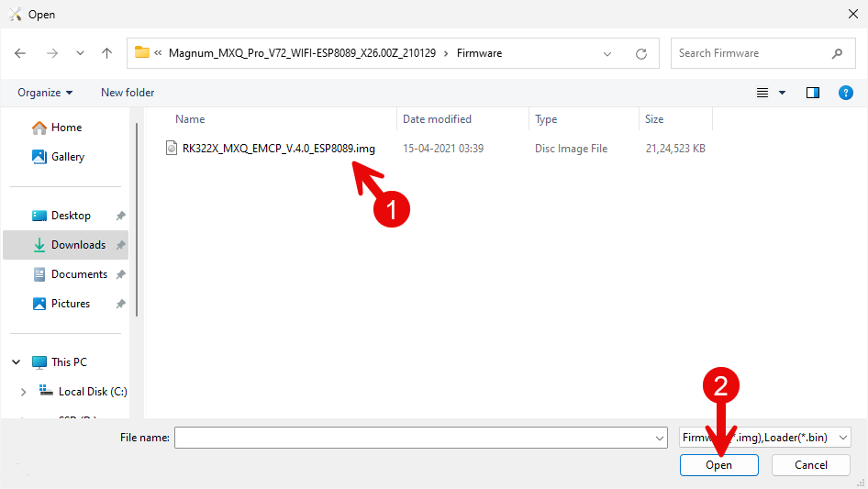868x489 pixels.
Task: Select RK322X_MXQ_EMCP_V.4.0_ESP8089.img file
Action: click(278, 149)
